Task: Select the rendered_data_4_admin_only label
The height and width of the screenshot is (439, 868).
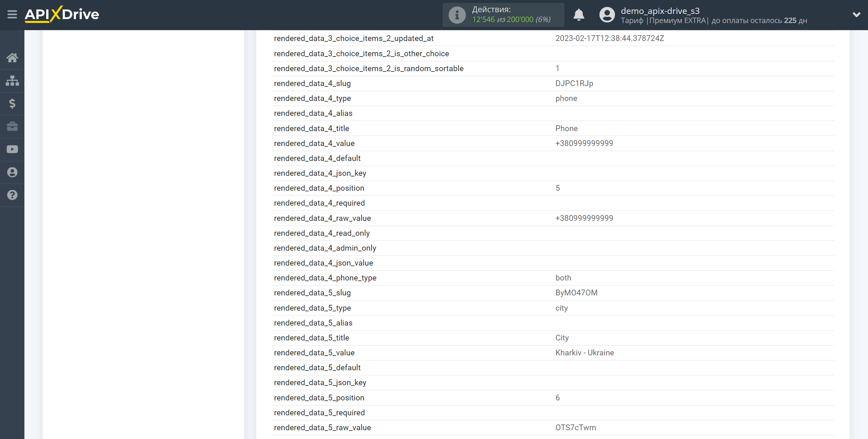Action: (325, 248)
